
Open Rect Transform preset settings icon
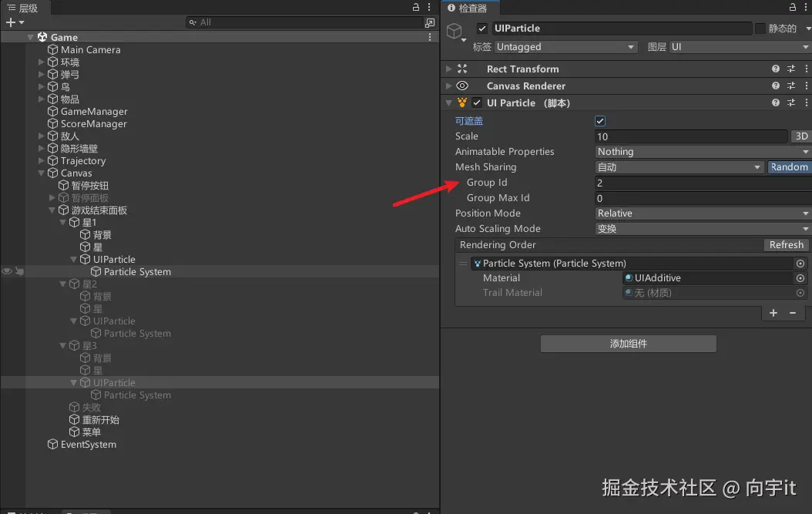[x=790, y=69]
